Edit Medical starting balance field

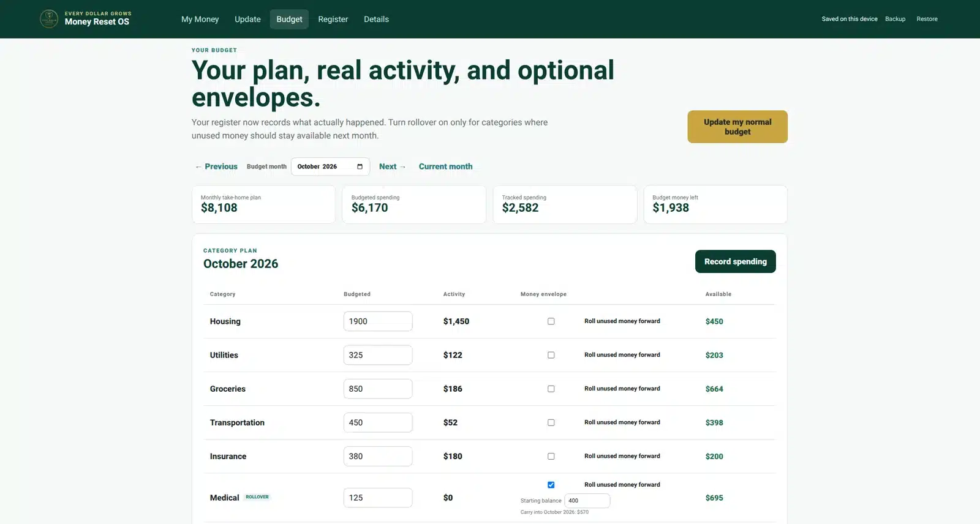click(x=587, y=501)
